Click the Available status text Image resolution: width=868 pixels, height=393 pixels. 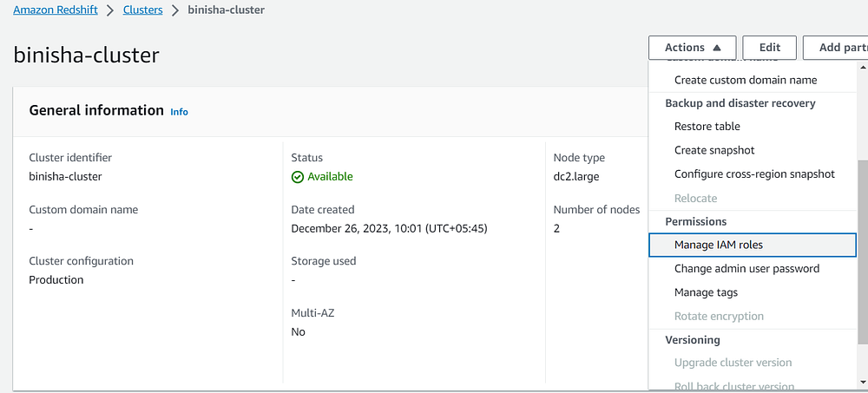tap(330, 177)
